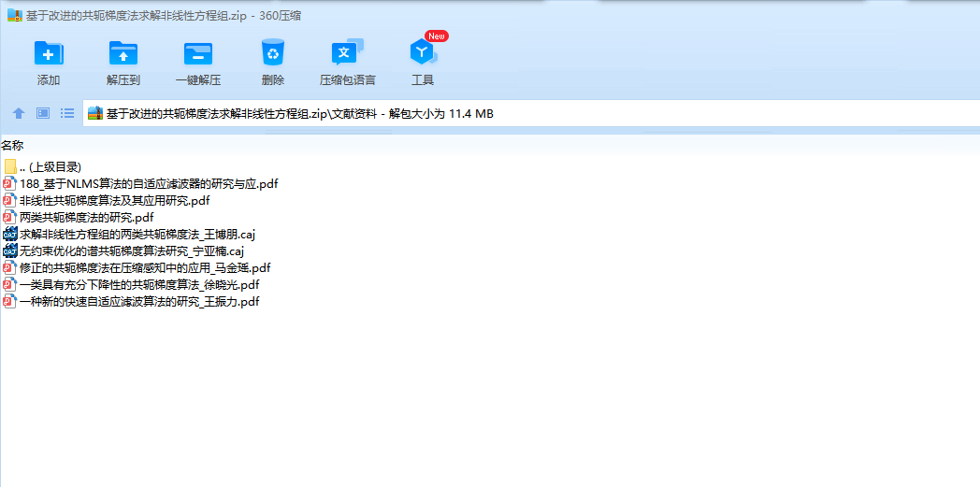This screenshot has height=487, width=980.
Task: Click the folder icon of 上级目录
Action: pyautogui.click(x=10, y=166)
